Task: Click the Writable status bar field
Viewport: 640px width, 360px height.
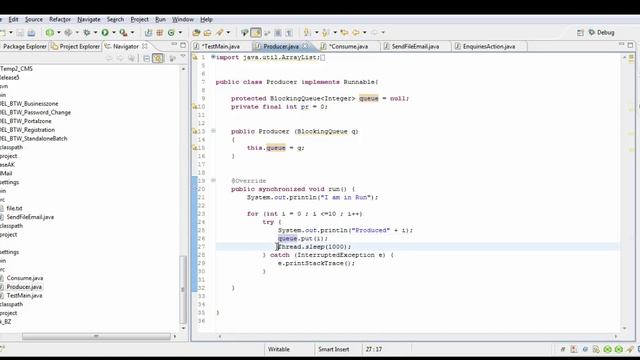Action: coord(279,349)
